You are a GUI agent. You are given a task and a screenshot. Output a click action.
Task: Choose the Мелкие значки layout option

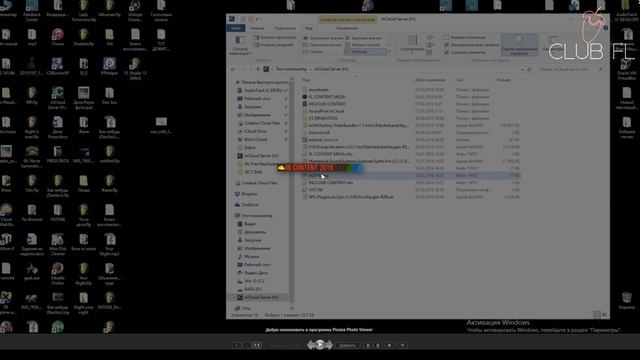click(362, 45)
